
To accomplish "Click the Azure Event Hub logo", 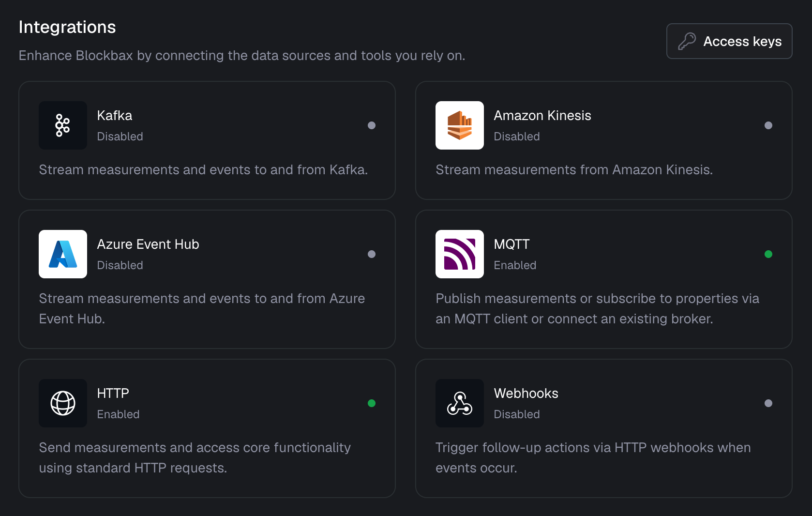I will pos(62,254).
